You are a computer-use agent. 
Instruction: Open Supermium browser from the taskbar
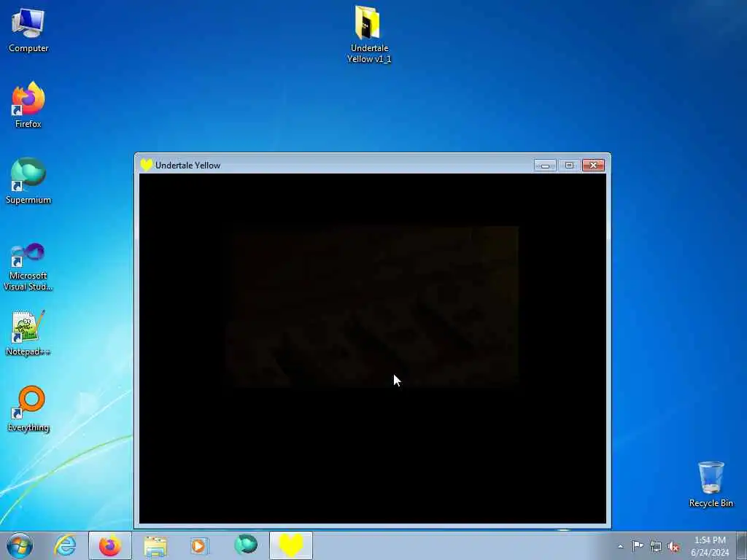click(245, 545)
